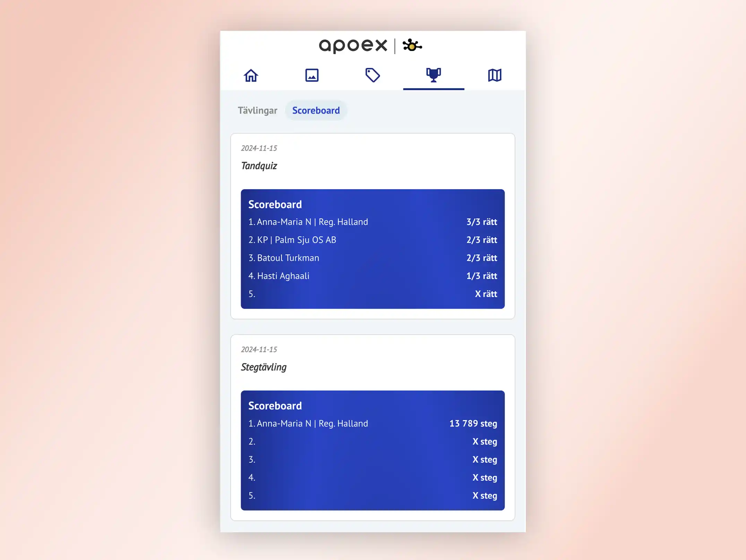
Task: Expand the empty 3rd Stegtävling entry
Action: [x=373, y=459]
